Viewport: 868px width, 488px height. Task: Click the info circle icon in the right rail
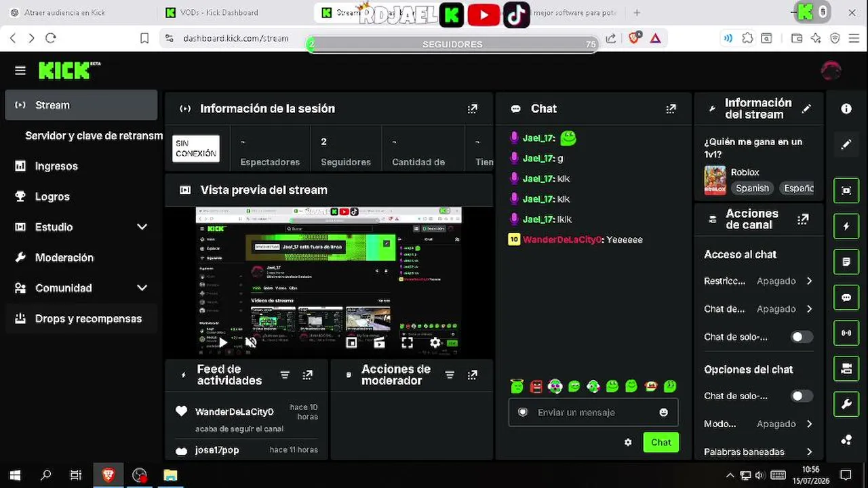click(846, 108)
